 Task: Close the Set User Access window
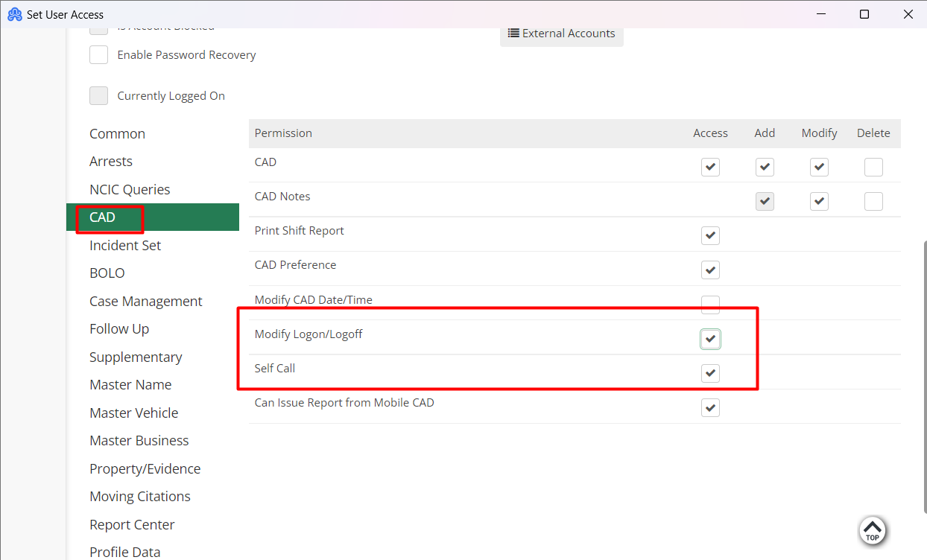(x=908, y=14)
